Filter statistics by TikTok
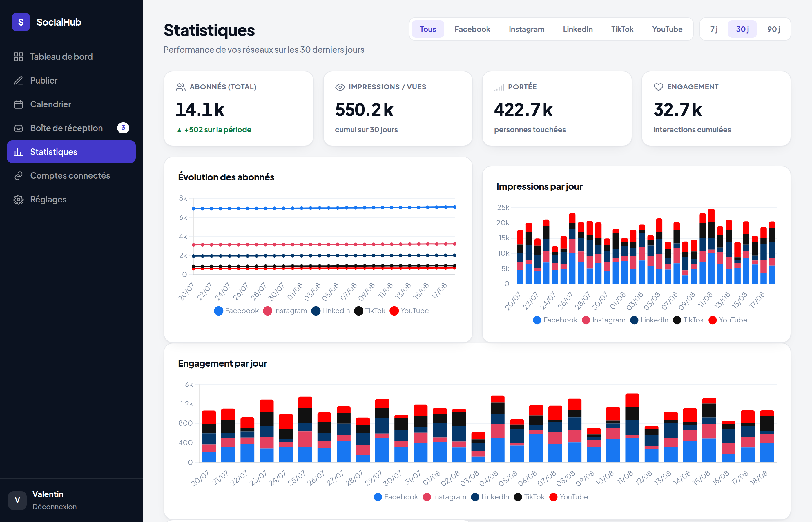Image resolution: width=812 pixels, height=522 pixels. tap(622, 29)
